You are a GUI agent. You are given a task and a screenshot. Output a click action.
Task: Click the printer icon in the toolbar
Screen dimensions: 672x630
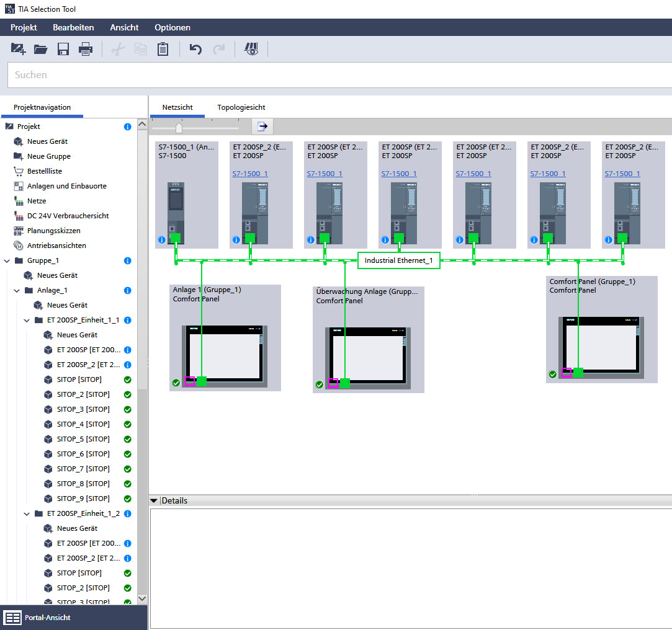click(x=86, y=49)
